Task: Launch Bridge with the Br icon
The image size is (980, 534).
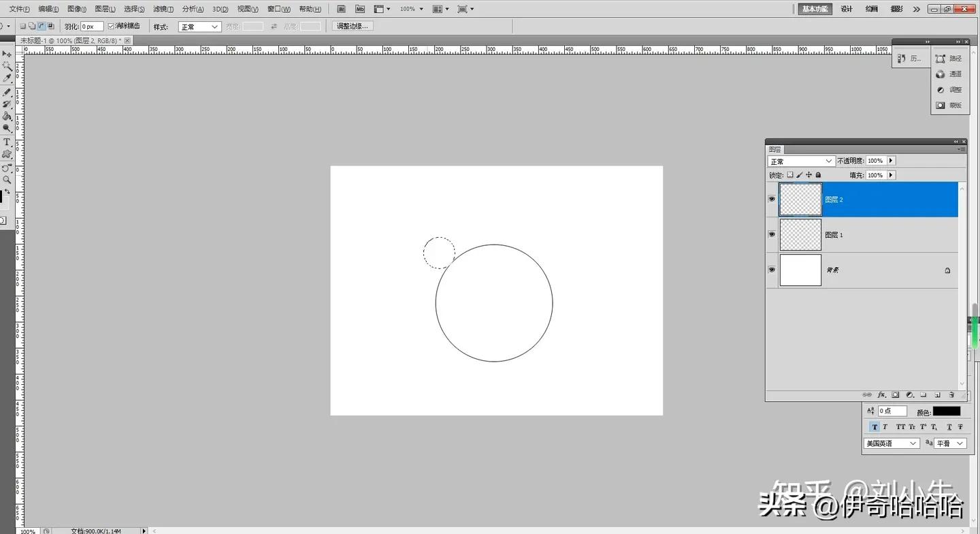Action: click(x=342, y=9)
